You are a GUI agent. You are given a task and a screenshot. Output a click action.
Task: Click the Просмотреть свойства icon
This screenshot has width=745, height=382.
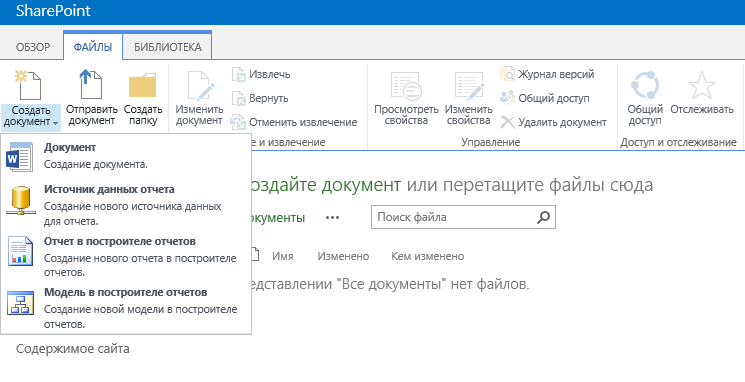pyautogui.click(x=406, y=86)
